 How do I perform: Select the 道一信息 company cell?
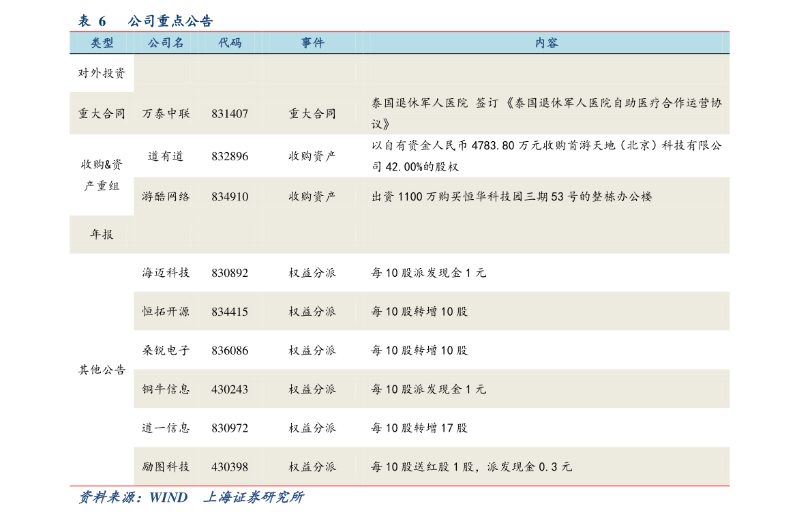tap(166, 428)
